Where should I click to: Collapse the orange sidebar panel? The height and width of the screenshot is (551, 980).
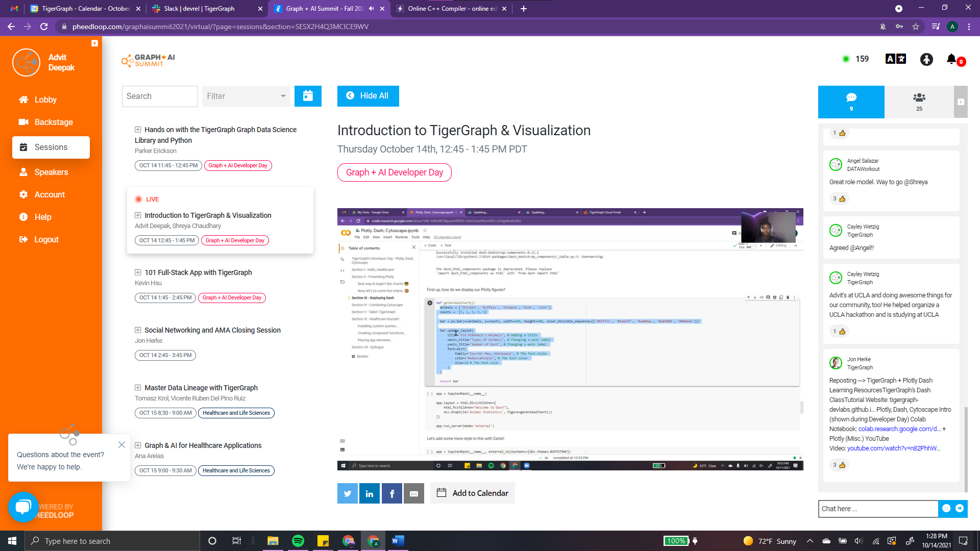(x=94, y=43)
